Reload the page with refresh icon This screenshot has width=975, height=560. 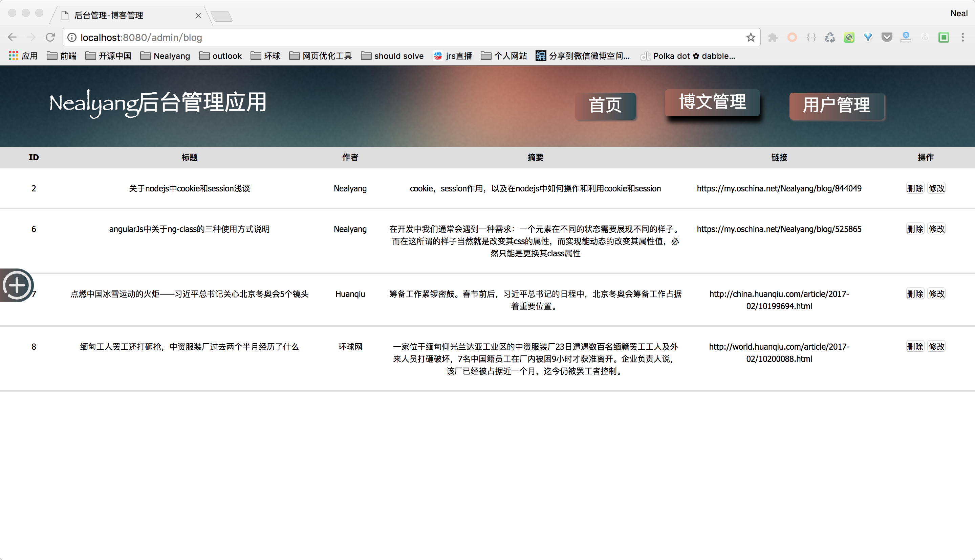[x=50, y=37]
